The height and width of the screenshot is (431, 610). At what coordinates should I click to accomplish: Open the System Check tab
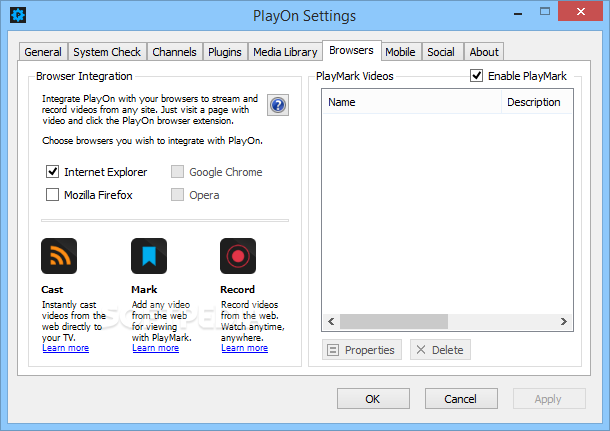pyautogui.click(x=107, y=52)
